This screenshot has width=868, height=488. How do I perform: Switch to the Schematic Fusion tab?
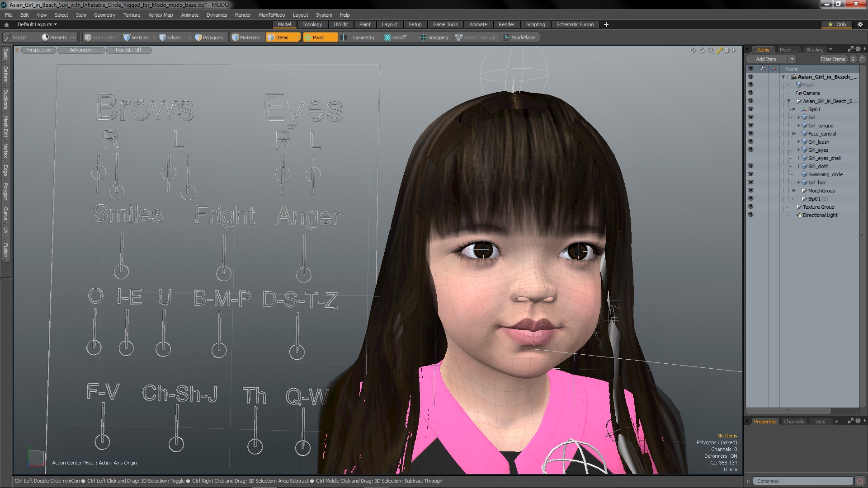(575, 24)
